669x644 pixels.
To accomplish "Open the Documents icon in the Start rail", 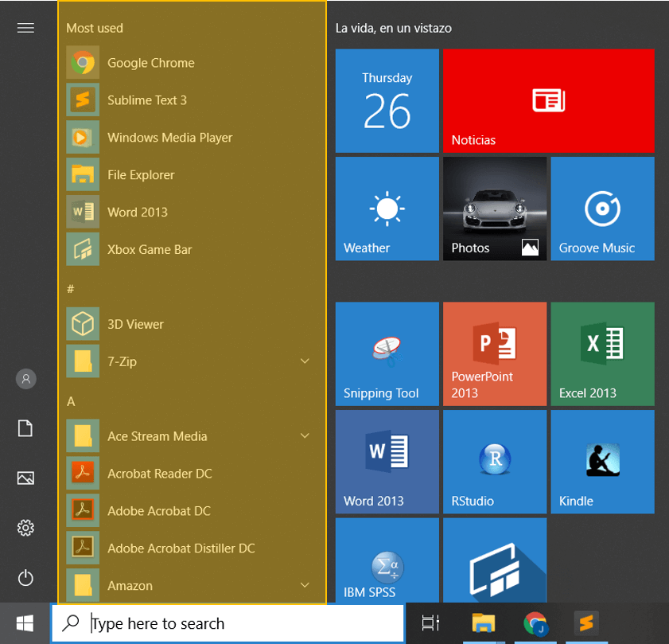I will tap(25, 428).
